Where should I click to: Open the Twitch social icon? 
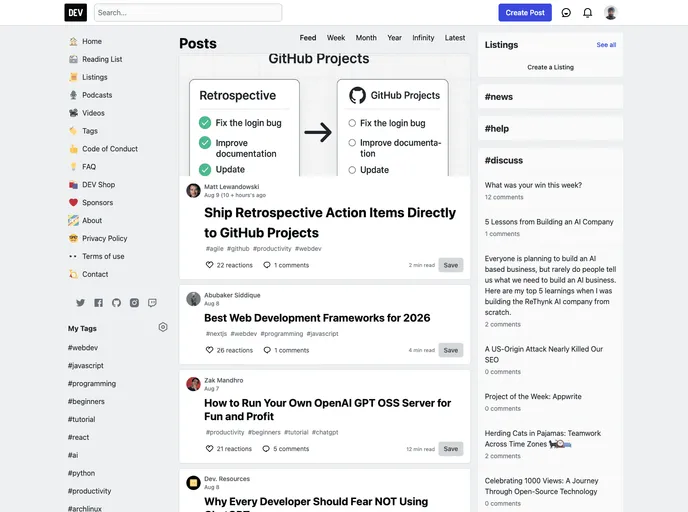click(x=152, y=303)
